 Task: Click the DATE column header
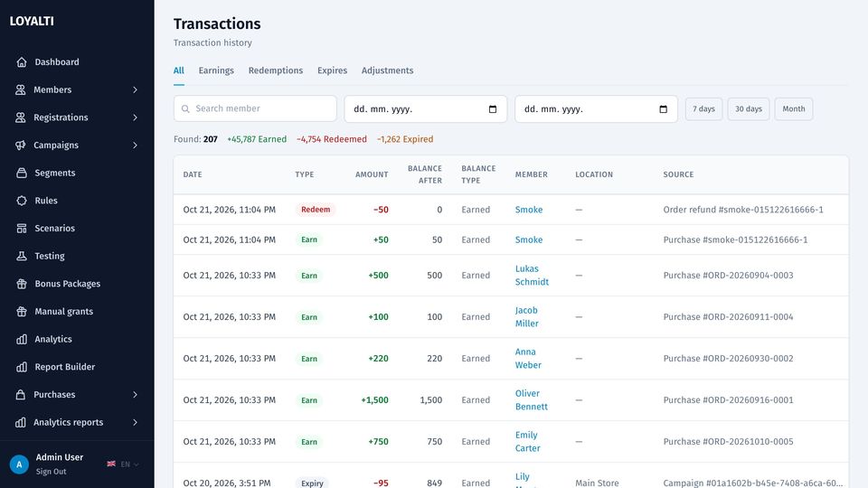tap(193, 174)
